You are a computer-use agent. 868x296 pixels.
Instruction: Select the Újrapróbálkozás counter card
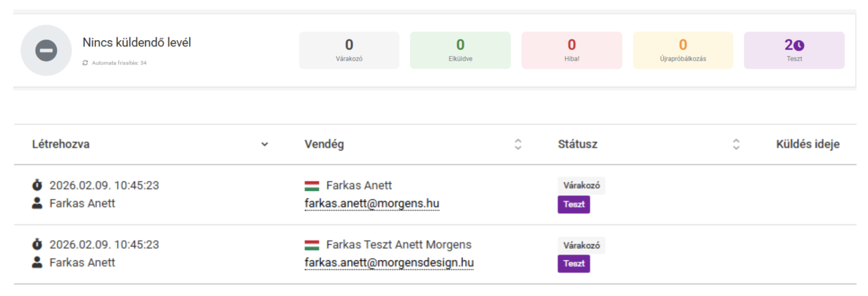[x=683, y=51]
